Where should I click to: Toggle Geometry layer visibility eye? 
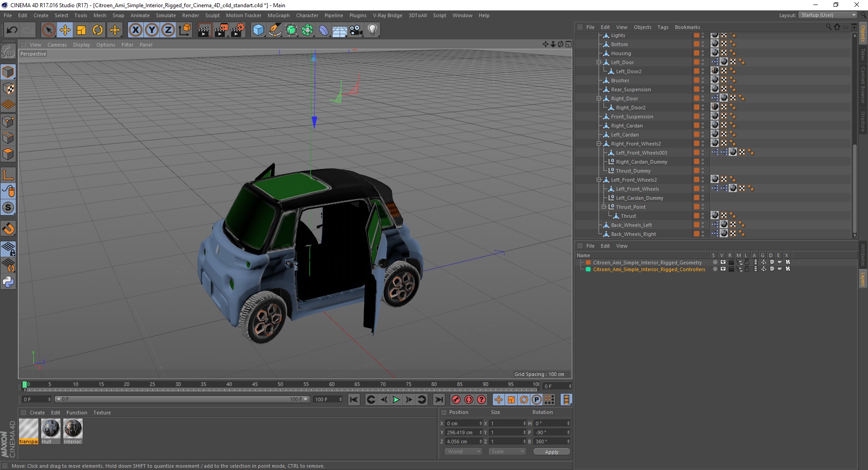point(722,262)
